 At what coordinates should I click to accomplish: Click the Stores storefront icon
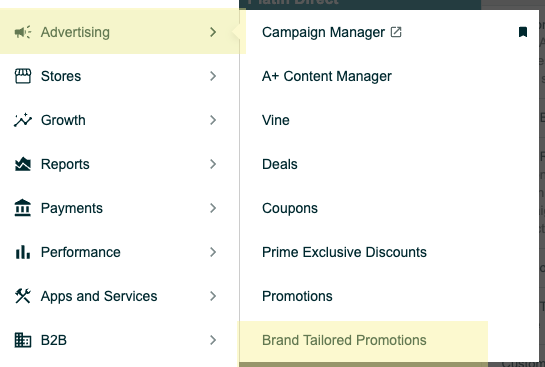click(23, 76)
